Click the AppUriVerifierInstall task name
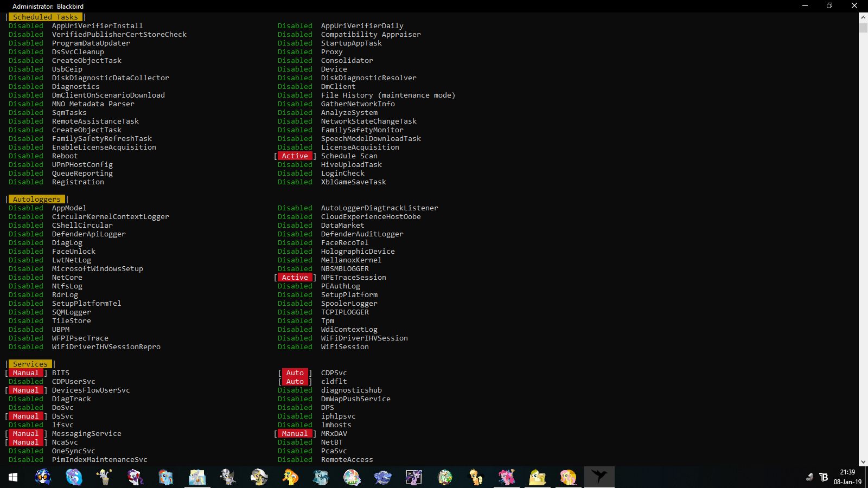 coord(98,25)
